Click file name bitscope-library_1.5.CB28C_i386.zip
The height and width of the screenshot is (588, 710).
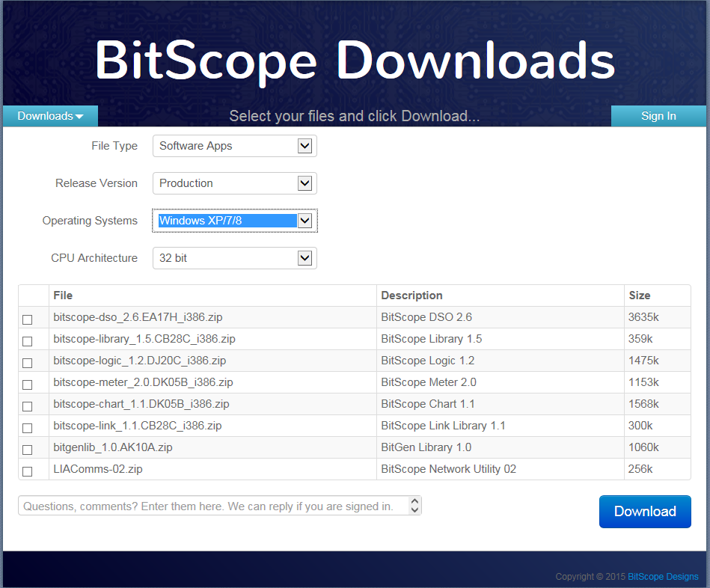point(144,339)
